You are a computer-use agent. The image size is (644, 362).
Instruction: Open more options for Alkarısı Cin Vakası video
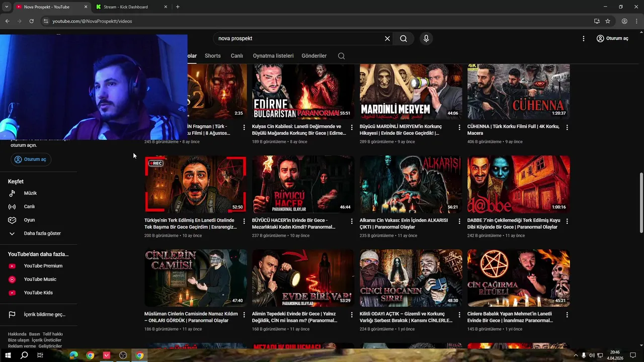click(x=459, y=221)
